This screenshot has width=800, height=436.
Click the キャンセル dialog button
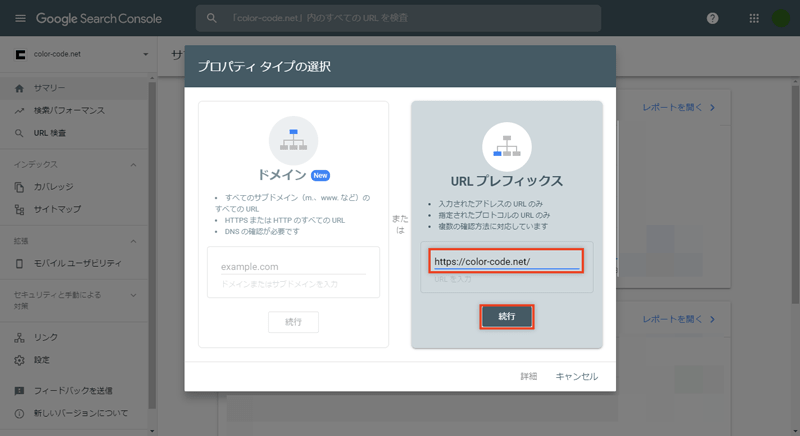577,376
